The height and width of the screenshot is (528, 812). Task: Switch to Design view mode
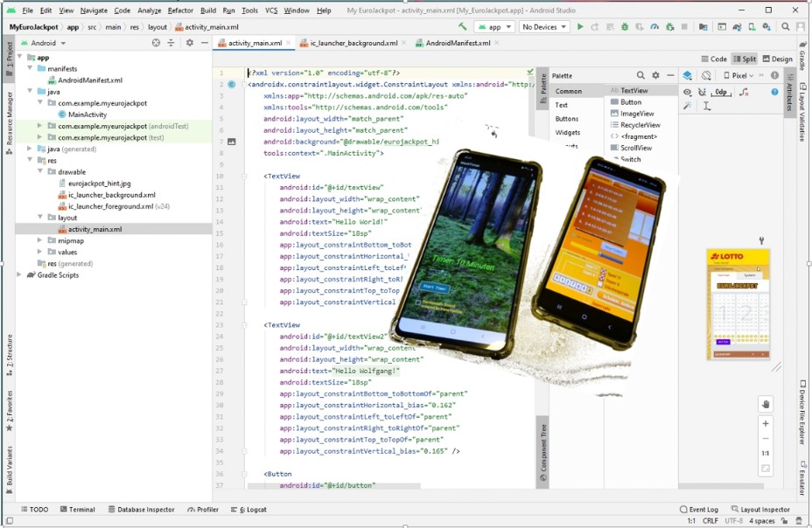[777, 59]
